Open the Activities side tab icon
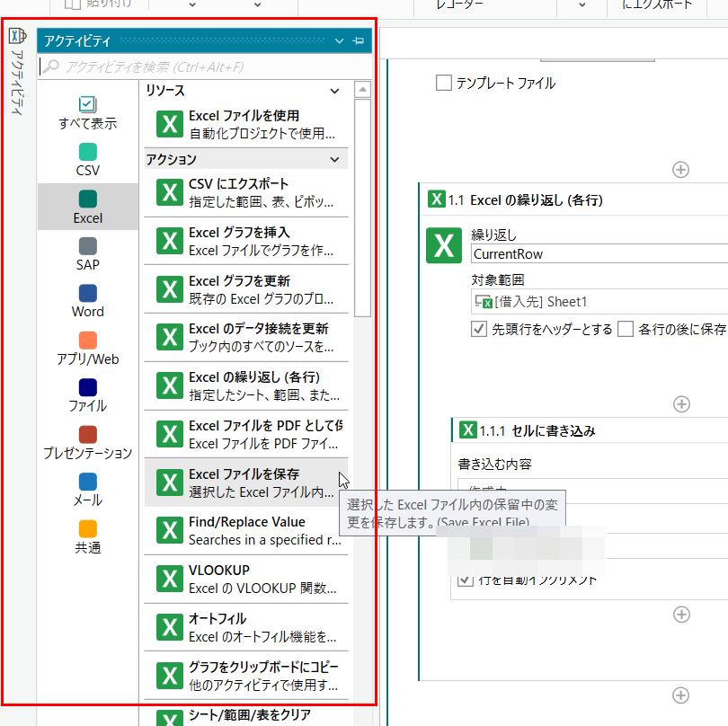 18,36
